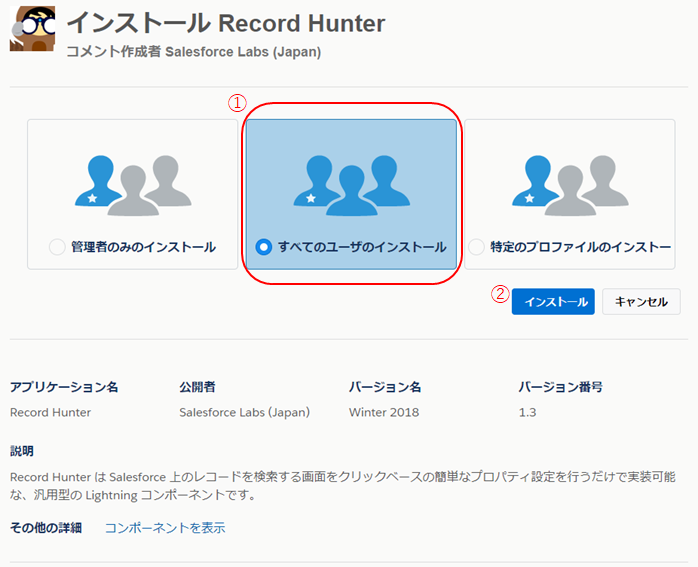Click the コメント作成者 Salesforce Labs (Japan) subtitle
The height and width of the screenshot is (567, 698).
tap(194, 52)
